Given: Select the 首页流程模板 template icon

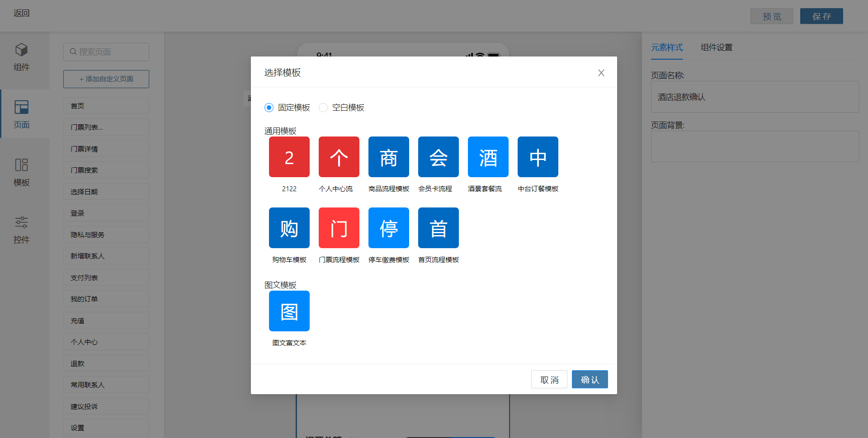Looking at the screenshot, I should 439,228.
